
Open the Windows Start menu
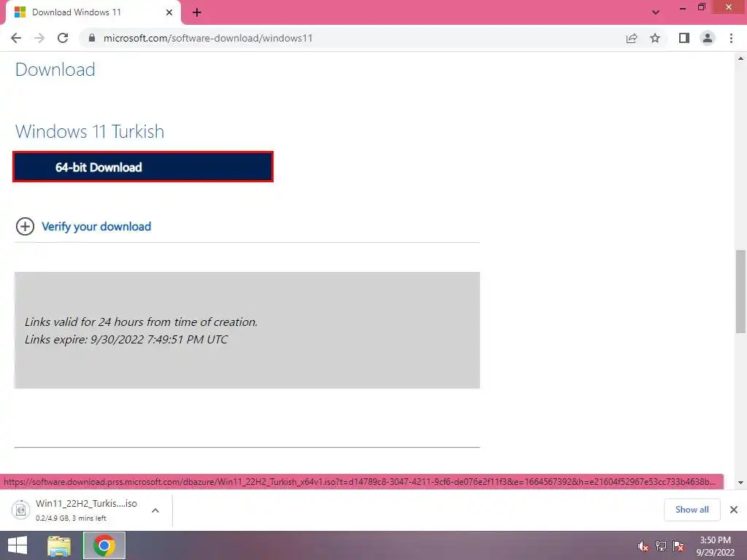coord(18,545)
